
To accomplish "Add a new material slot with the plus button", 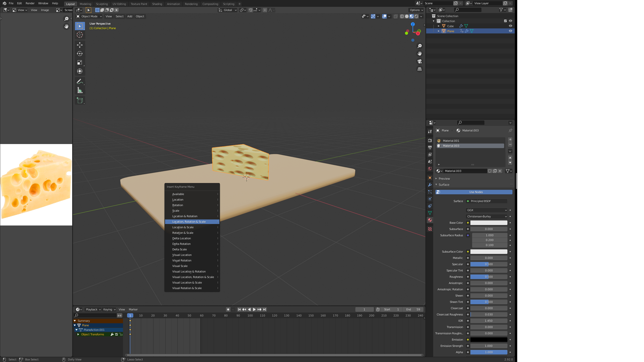I will tap(510, 139).
